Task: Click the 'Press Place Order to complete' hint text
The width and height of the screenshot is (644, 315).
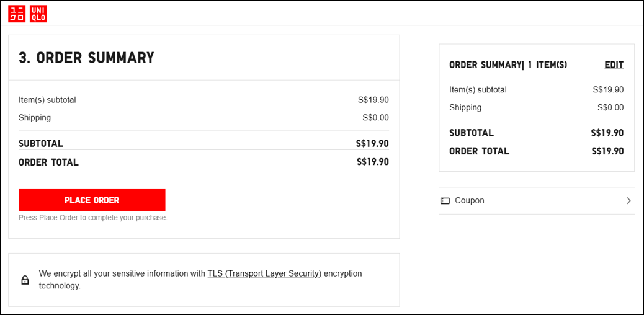Action: pos(93,218)
